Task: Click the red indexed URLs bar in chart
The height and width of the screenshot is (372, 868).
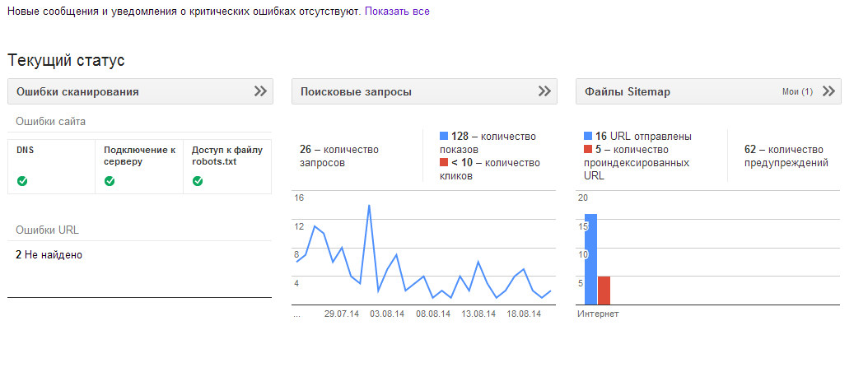Action: [x=604, y=291]
